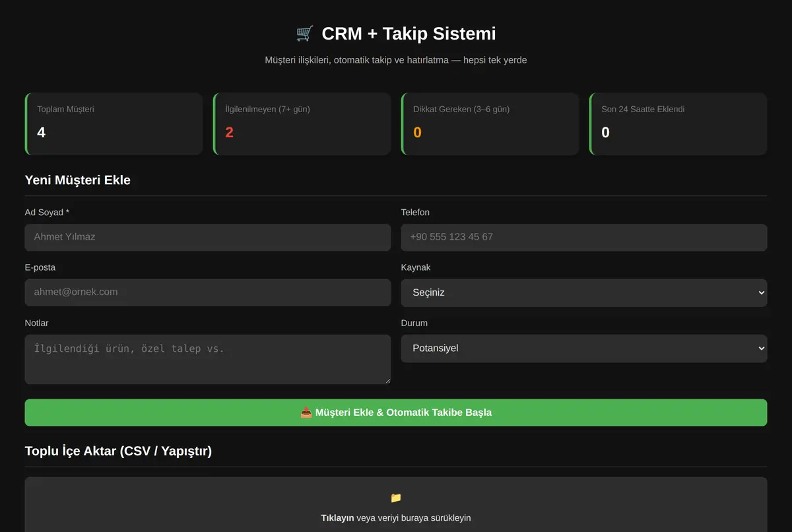The image size is (792, 532).
Task: Click the 'Kaynak' label
Action: point(416,267)
